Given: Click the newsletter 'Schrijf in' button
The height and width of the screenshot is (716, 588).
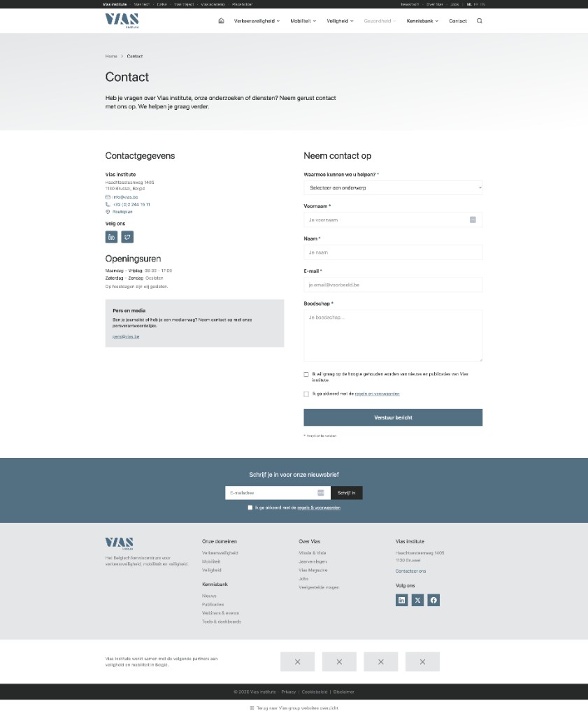Looking at the screenshot, I should [347, 493].
